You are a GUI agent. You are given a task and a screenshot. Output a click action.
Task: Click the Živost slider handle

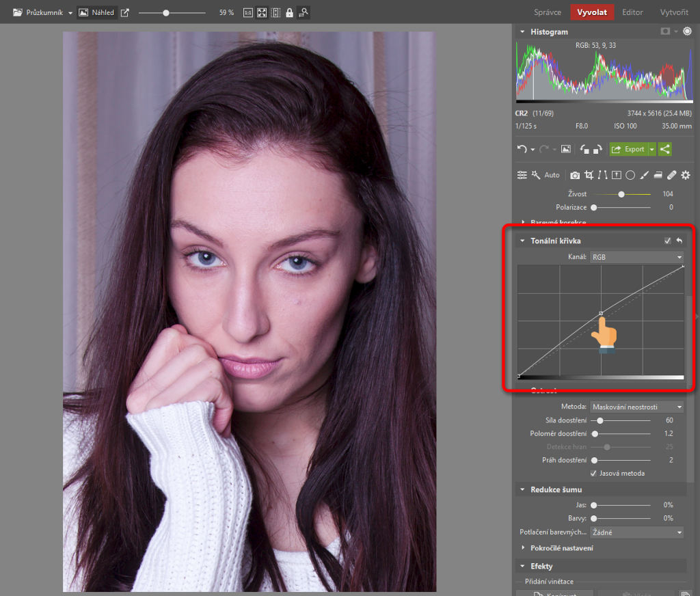point(621,194)
